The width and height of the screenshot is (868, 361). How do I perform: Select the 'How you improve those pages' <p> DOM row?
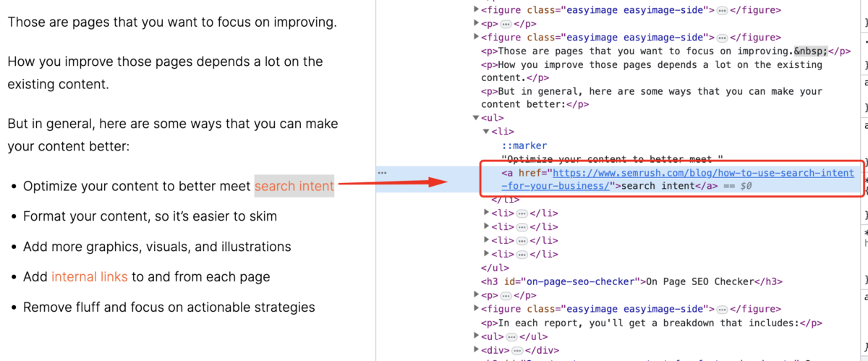click(652, 71)
